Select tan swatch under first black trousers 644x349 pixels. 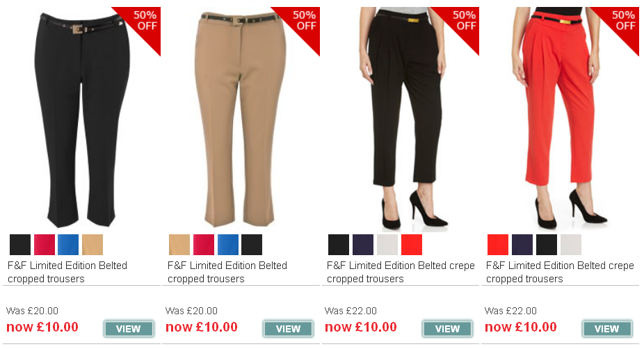[x=92, y=245]
